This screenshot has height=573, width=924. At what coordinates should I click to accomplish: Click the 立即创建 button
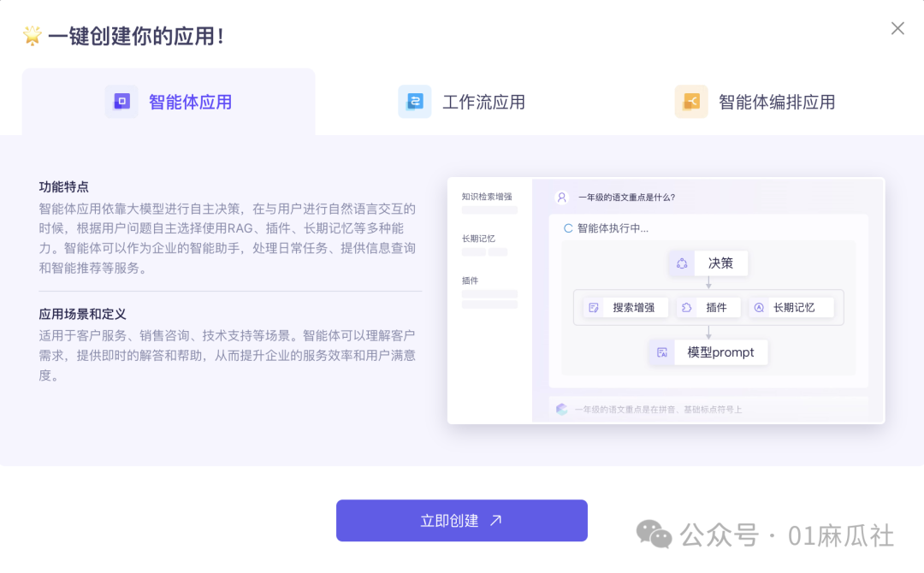click(x=461, y=520)
